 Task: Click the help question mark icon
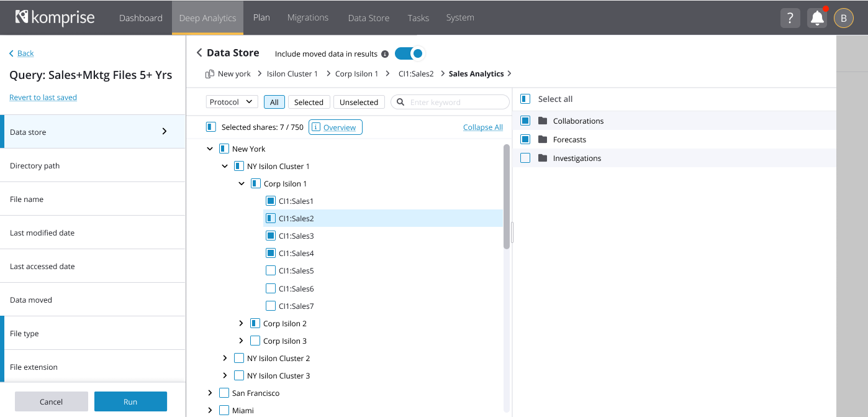coord(790,18)
